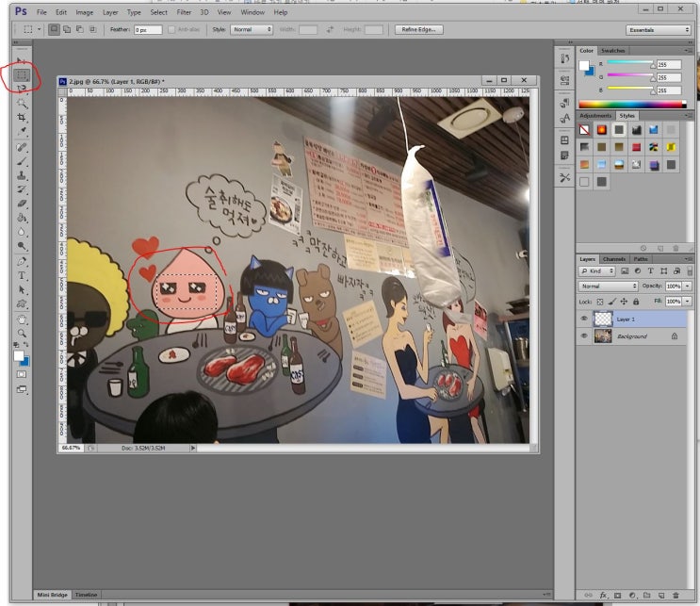Click the Add layer mask icon

pos(617,596)
